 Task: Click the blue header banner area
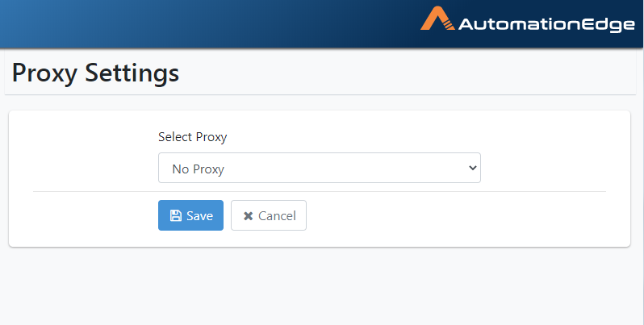pos(205,24)
